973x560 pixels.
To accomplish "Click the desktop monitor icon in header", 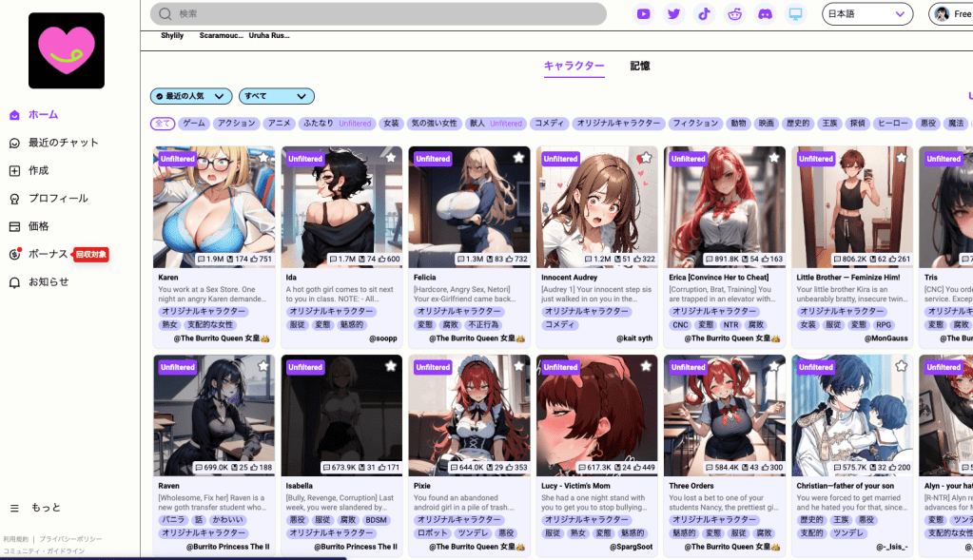I will tap(795, 14).
